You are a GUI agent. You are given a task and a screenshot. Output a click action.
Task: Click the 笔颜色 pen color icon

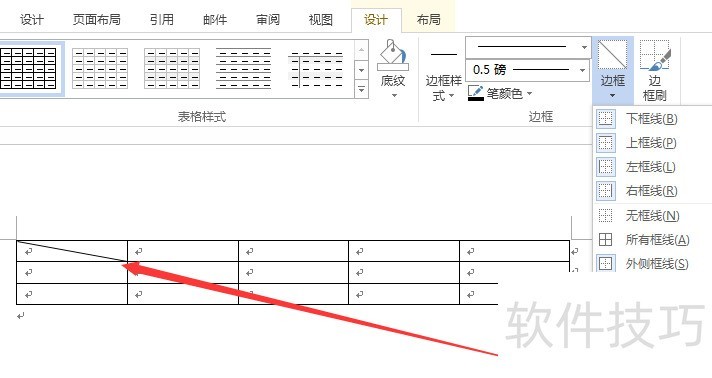(475, 93)
